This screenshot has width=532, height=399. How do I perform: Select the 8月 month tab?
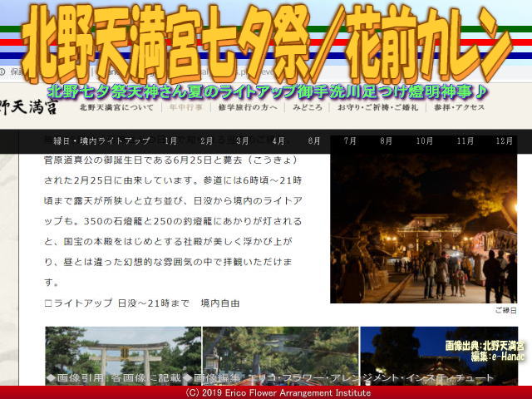coord(386,140)
